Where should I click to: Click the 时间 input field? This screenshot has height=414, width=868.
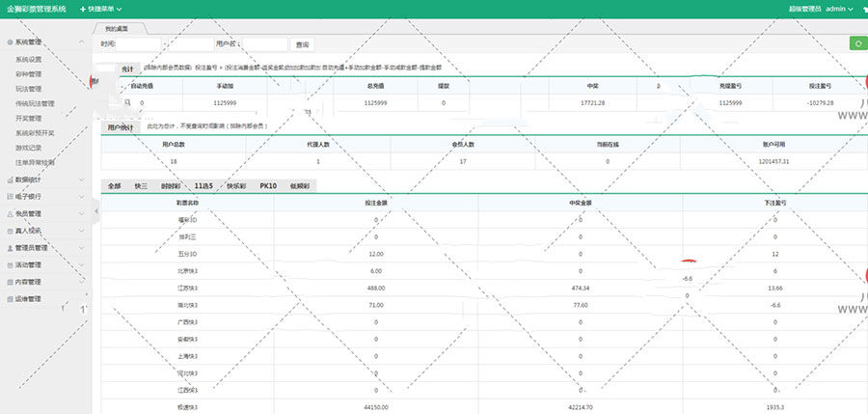pyautogui.click(x=164, y=44)
